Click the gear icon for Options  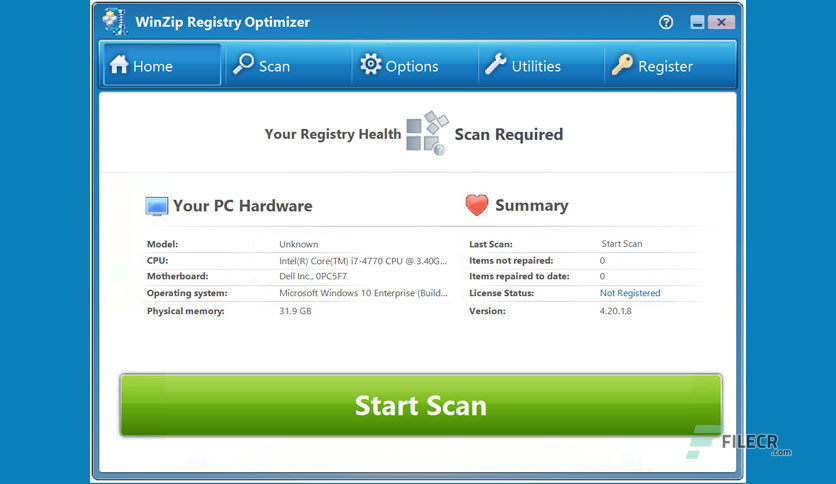point(371,64)
